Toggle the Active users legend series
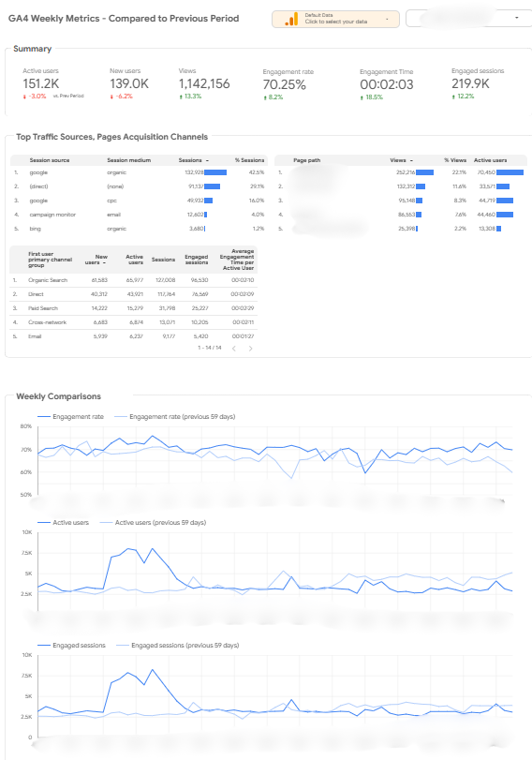This screenshot has width=532, height=760. pos(64,523)
